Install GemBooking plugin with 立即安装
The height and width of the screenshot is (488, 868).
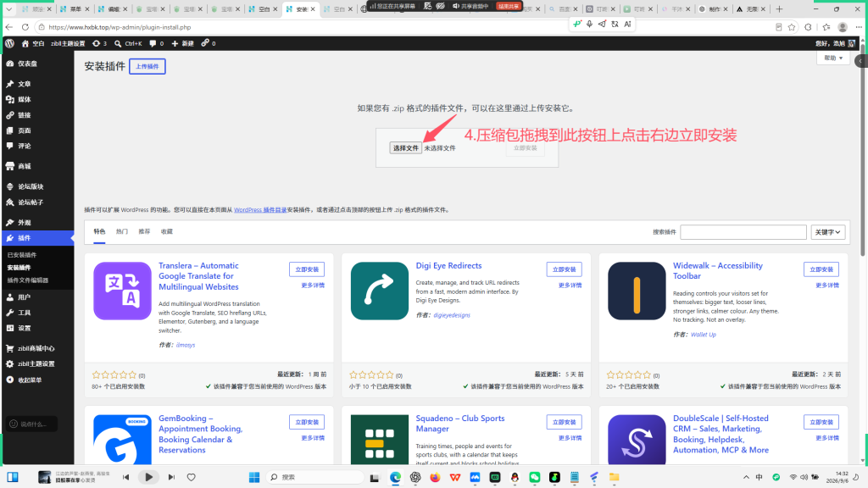click(x=307, y=422)
